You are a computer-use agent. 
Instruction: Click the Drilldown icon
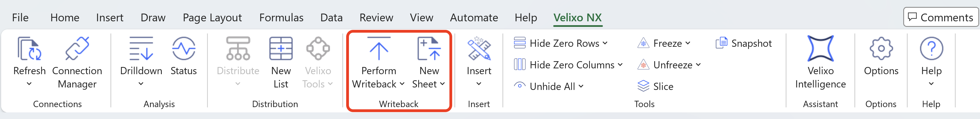141,49
